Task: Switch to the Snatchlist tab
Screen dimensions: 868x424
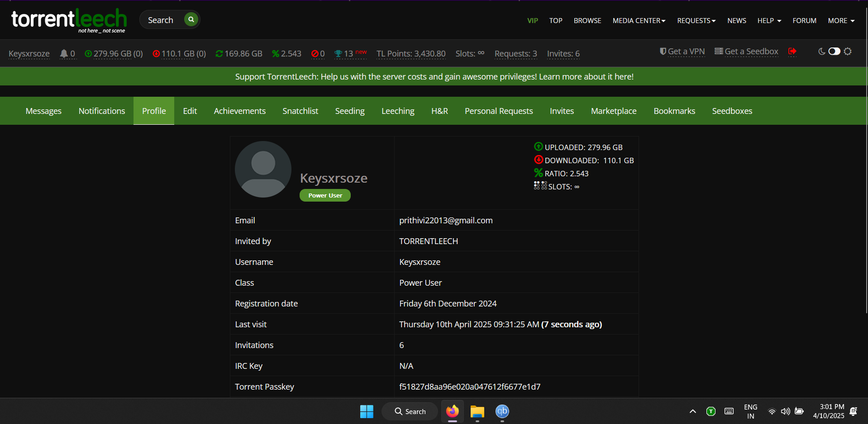Action: (300, 111)
